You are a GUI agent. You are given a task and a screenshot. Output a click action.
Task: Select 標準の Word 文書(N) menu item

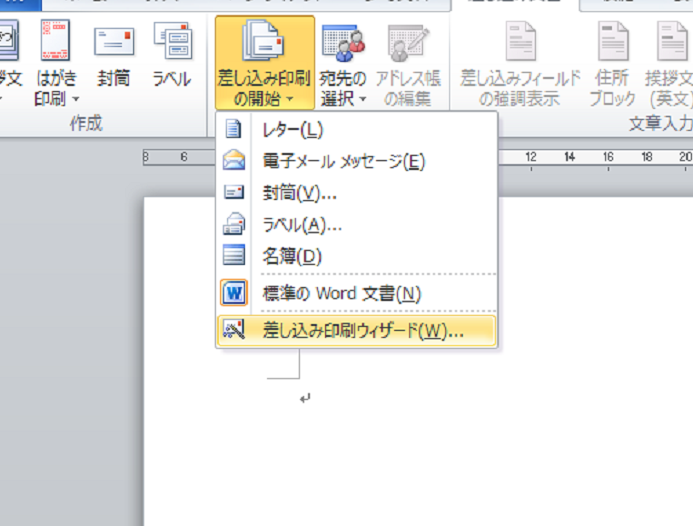356,293
